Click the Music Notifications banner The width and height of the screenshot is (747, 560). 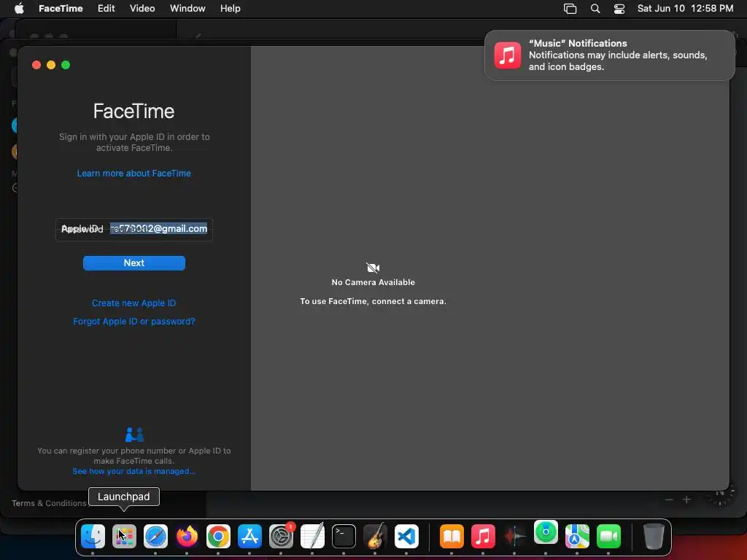tap(609, 55)
